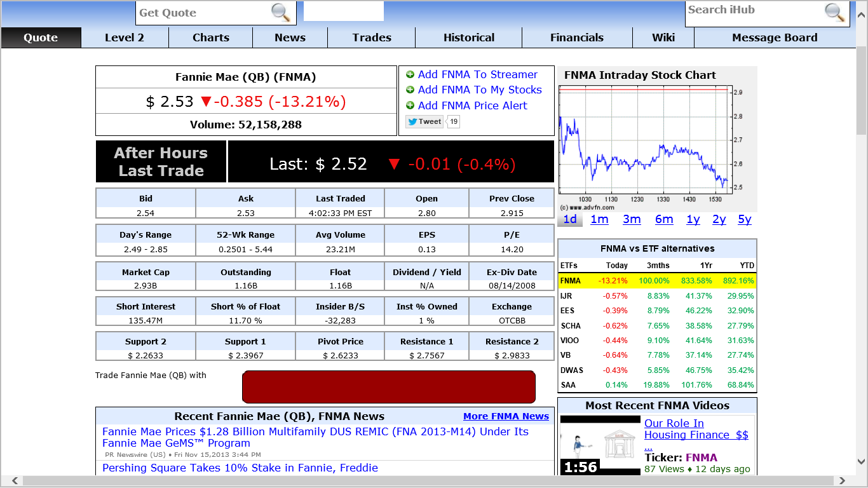The height and width of the screenshot is (488, 868).
Task: Click Add FNMA To My Stocks link
Action: [480, 90]
